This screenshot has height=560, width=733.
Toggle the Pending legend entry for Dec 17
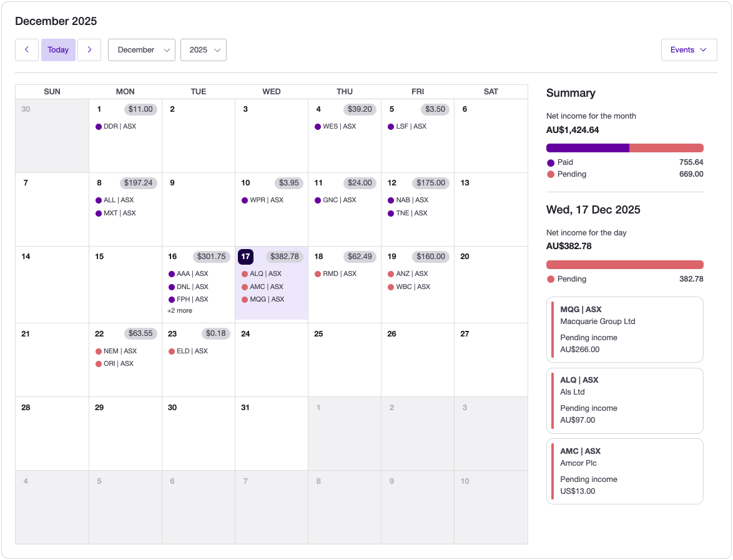coord(551,279)
